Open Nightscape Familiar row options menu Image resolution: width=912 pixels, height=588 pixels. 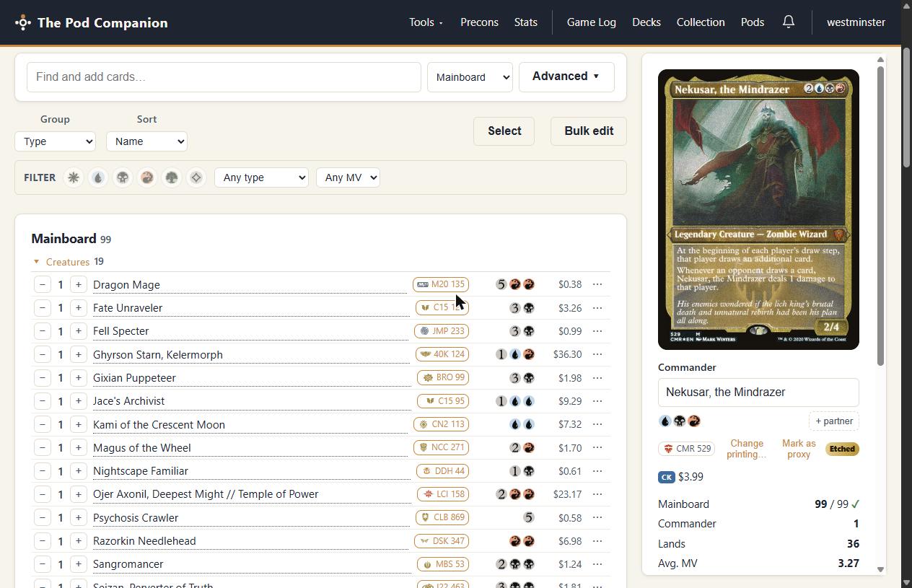coord(597,471)
